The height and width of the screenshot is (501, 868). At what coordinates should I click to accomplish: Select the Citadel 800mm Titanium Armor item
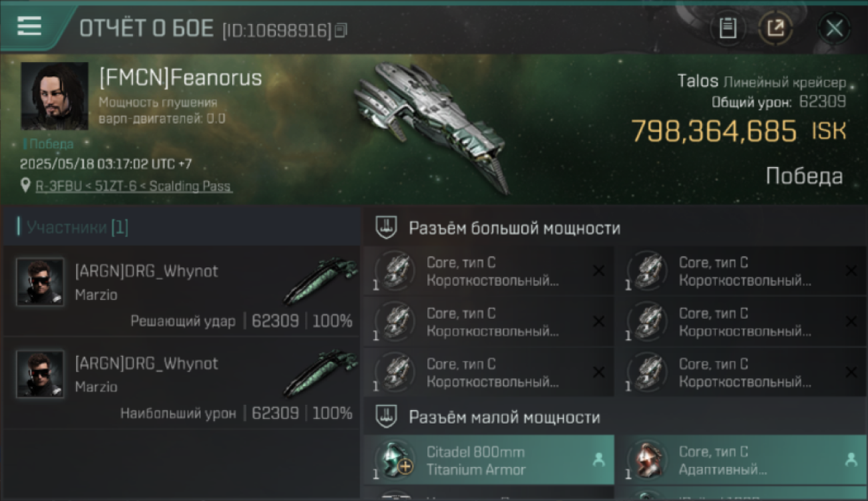point(489,460)
